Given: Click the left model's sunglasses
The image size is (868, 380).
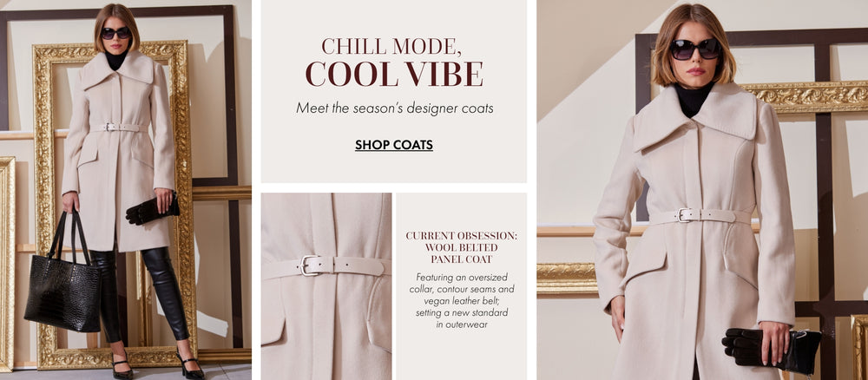Looking at the screenshot, I should tap(116, 33).
